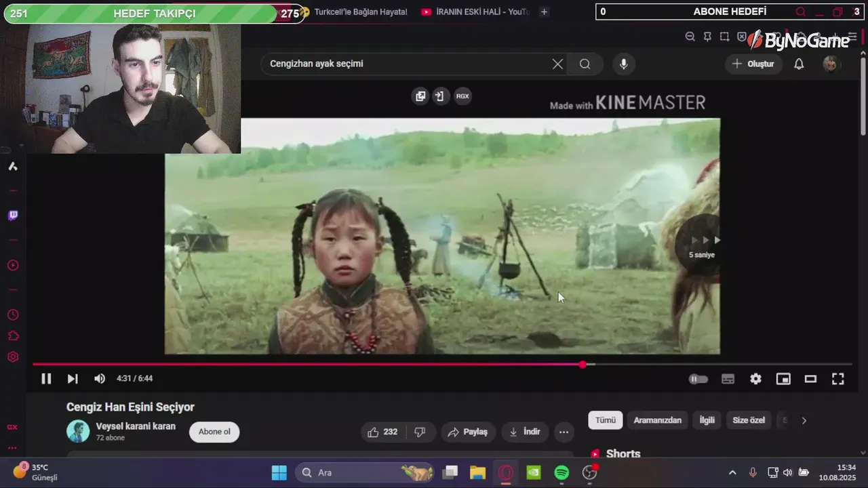Click the pop-out video icon above player
Viewport: 868px width, 488px height.
[420, 96]
